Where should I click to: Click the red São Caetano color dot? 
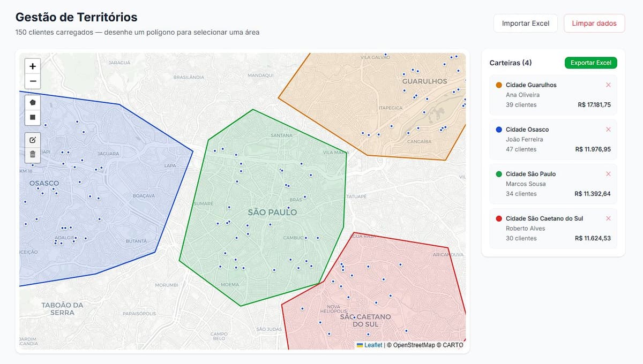coord(499,218)
